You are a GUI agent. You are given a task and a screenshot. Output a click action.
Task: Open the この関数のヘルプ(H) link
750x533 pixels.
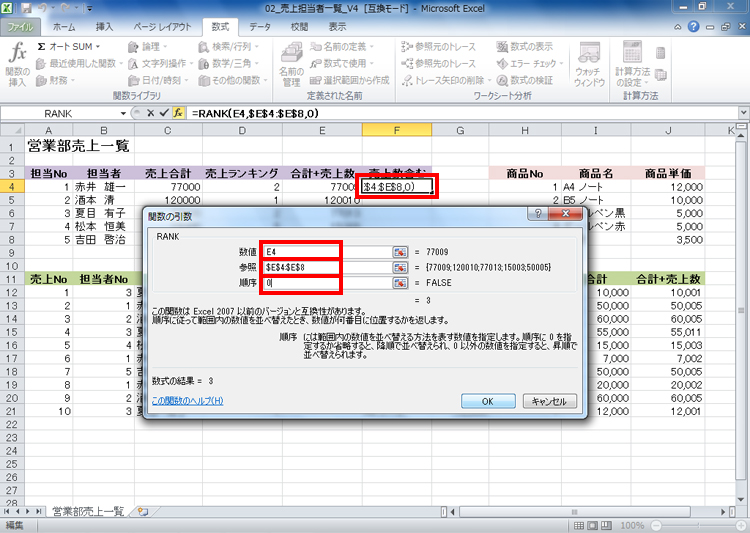pyautogui.click(x=188, y=401)
